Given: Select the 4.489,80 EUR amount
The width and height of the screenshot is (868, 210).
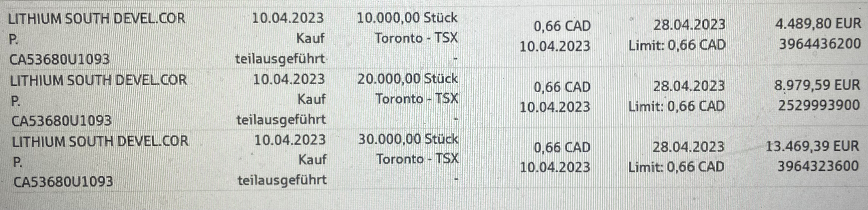Looking at the screenshot, I should (x=818, y=24).
